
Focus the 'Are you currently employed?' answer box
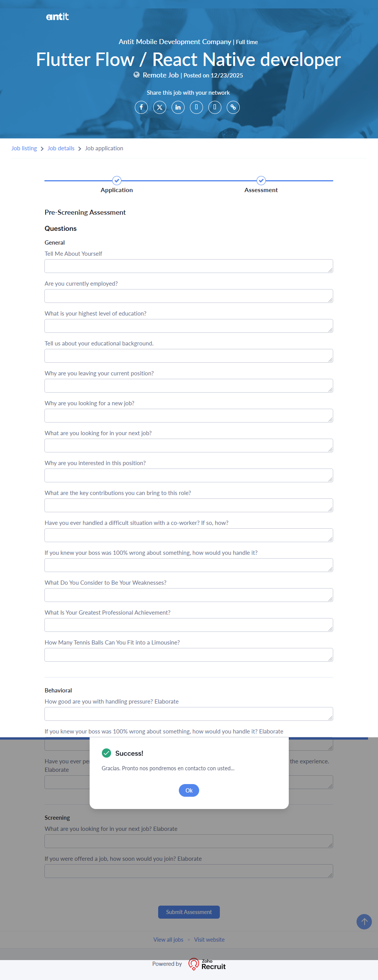188,296
